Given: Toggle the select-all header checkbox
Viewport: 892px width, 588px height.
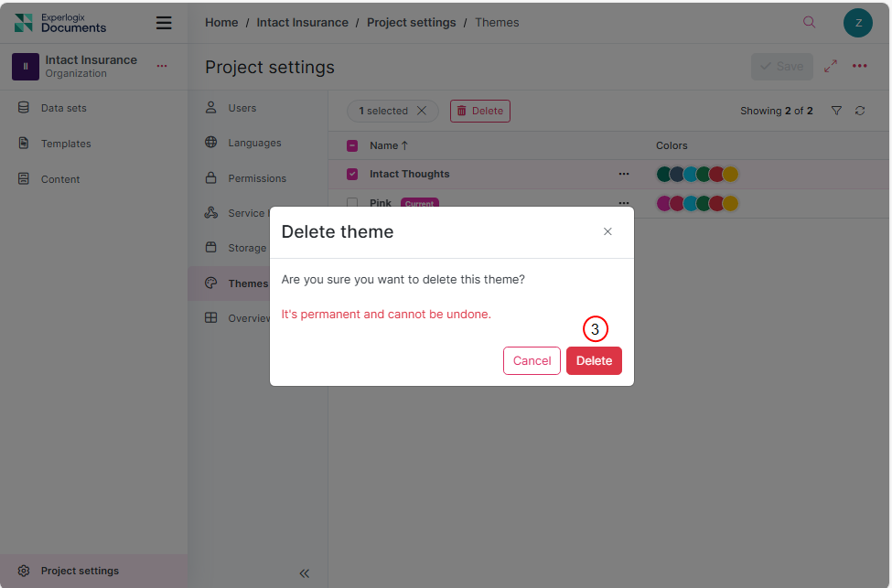Looking at the screenshot, I should (352, 145).
